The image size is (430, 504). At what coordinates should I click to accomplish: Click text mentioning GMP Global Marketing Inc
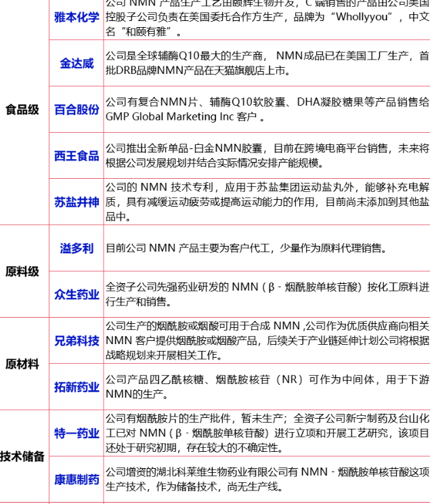pos(186,117)
